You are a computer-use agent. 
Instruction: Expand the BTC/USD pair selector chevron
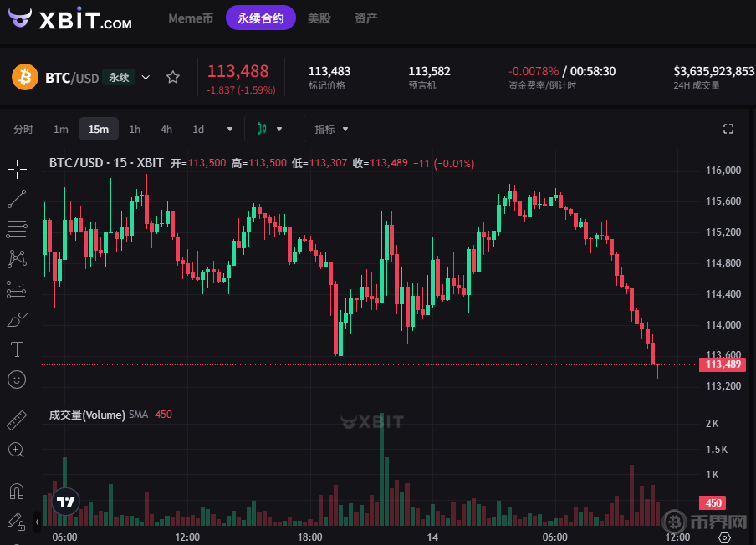click(x=146, y=78)
